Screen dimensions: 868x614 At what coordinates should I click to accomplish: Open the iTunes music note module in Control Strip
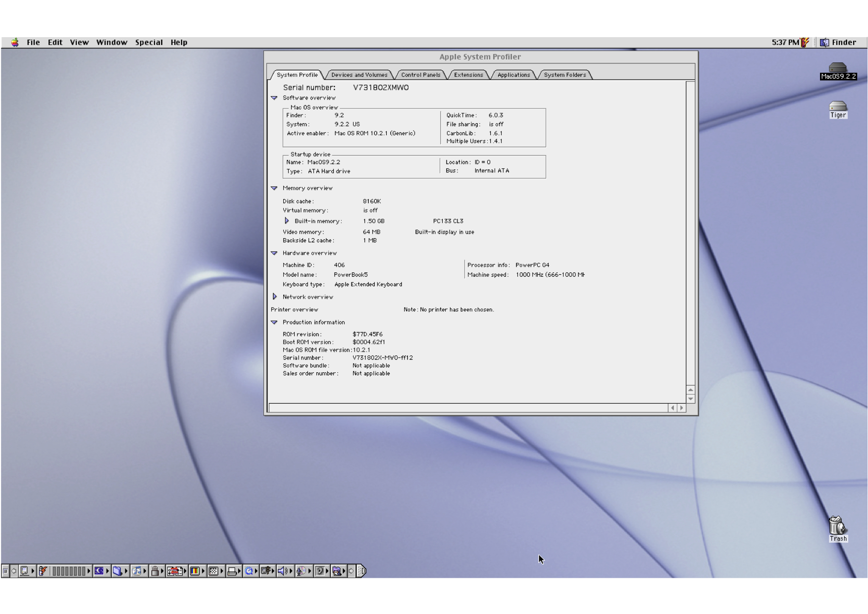(139, 571)
